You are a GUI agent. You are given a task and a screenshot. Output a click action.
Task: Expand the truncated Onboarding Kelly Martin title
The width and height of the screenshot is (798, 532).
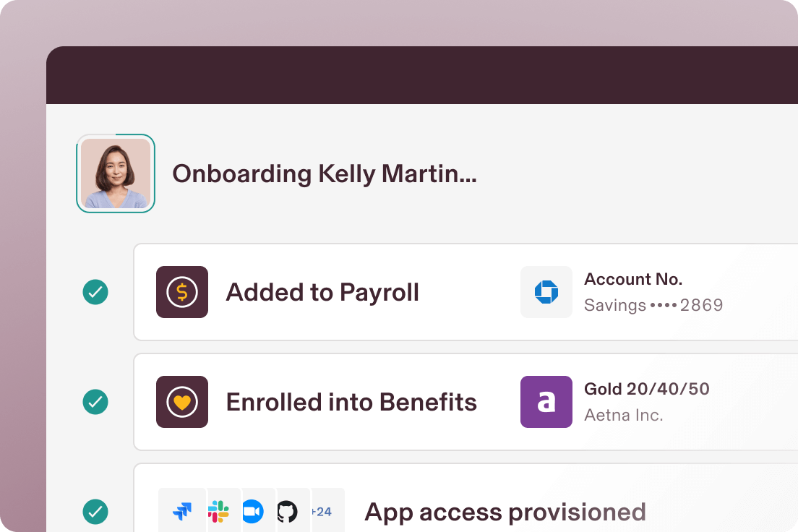click(x=324, y=173)
